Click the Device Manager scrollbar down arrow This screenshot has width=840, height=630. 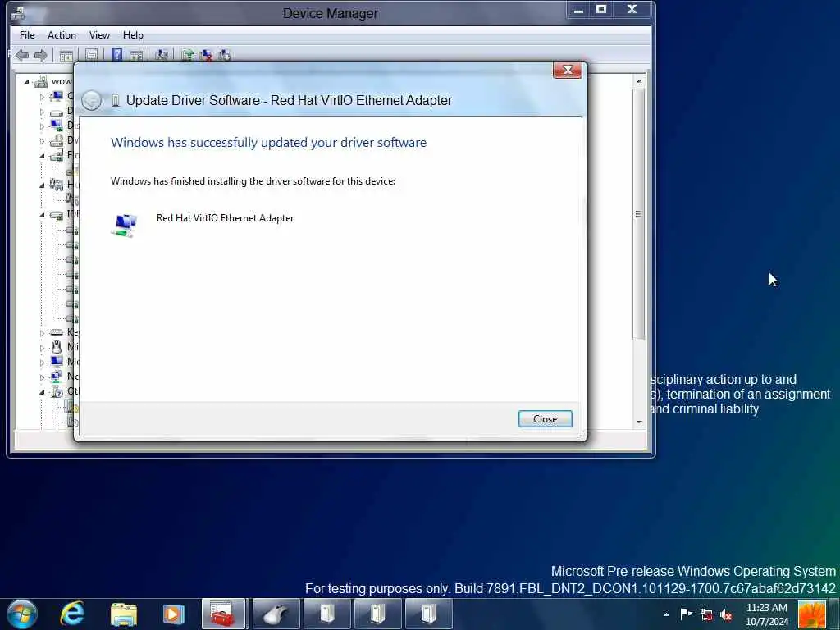tap(638, 422)
